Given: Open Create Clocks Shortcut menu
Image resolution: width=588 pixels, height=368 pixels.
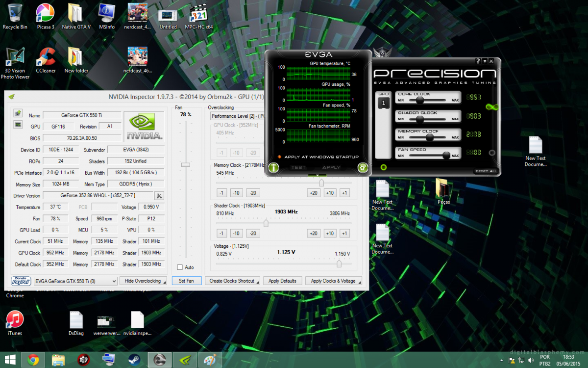Looking at the screenshot, I should click(233, 281).
